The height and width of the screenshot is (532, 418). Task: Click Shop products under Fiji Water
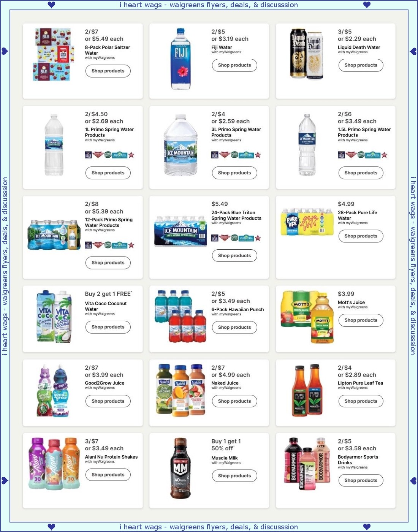click(234, 65)
